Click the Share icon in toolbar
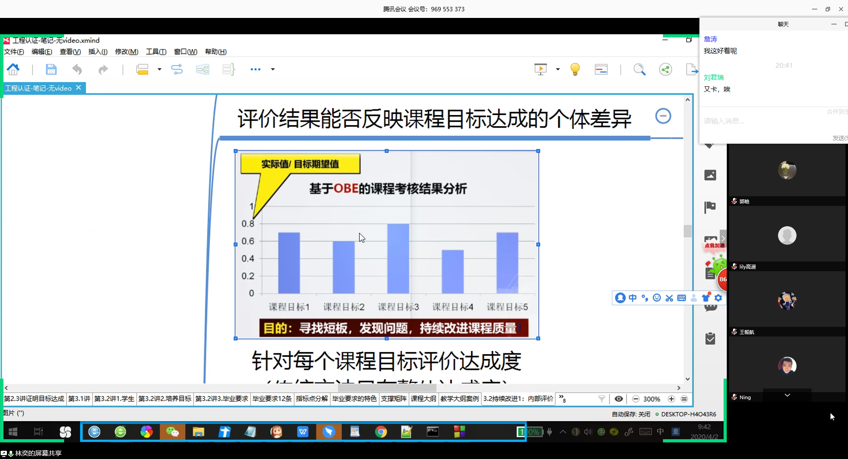The image size is (848, 459). (666, 70)
